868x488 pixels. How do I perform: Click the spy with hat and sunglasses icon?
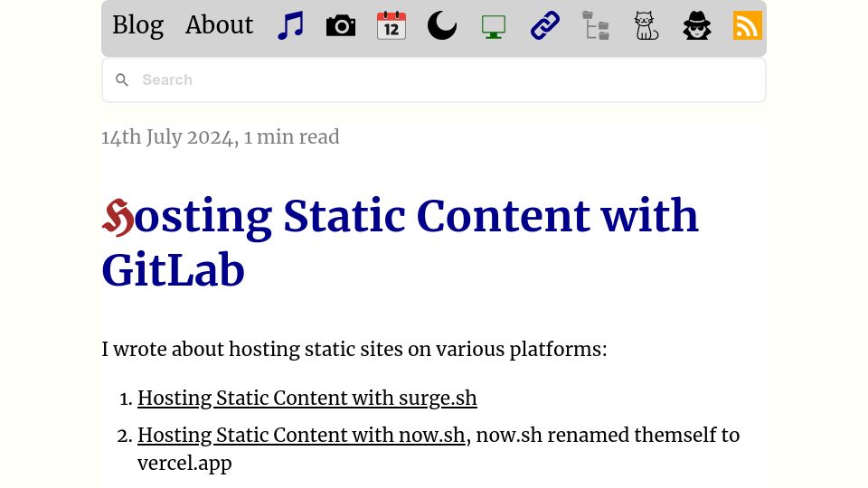coord(697,25)
